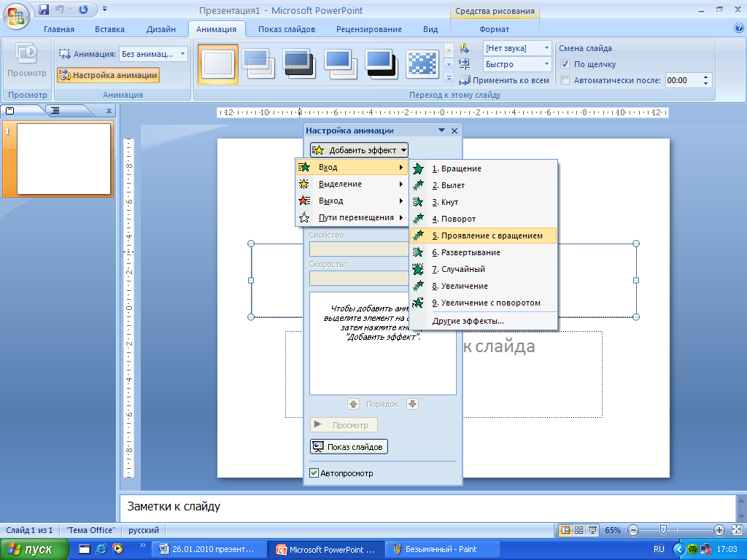Increase auto-advance time with up spinner
The image size is (747, 560).
[x=706, y=77]
